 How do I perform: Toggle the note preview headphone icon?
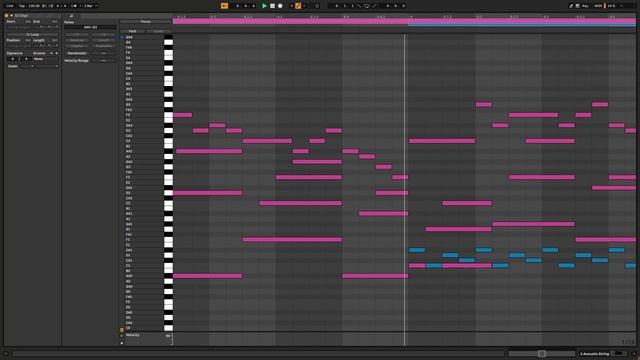pyautogui.click(x=122, y=37)
